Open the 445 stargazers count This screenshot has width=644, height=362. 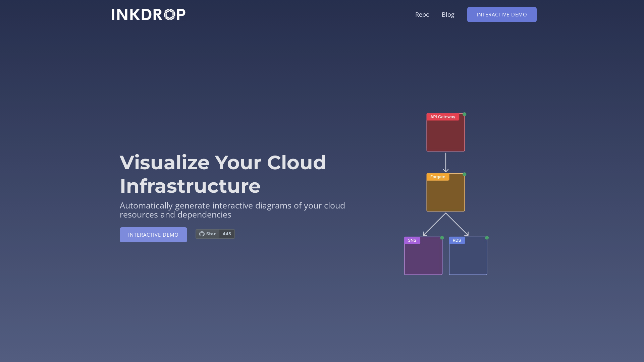[227, 234]
